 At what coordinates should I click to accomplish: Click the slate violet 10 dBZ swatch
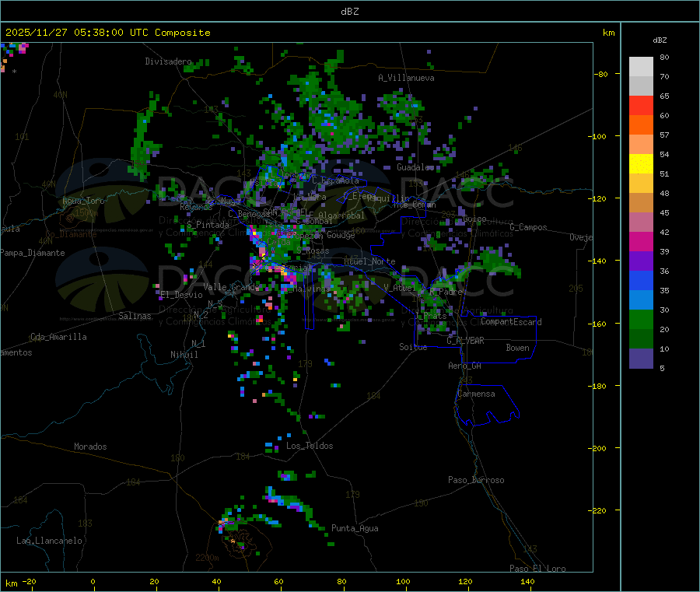pyautogui.click(x=641, y=359)
